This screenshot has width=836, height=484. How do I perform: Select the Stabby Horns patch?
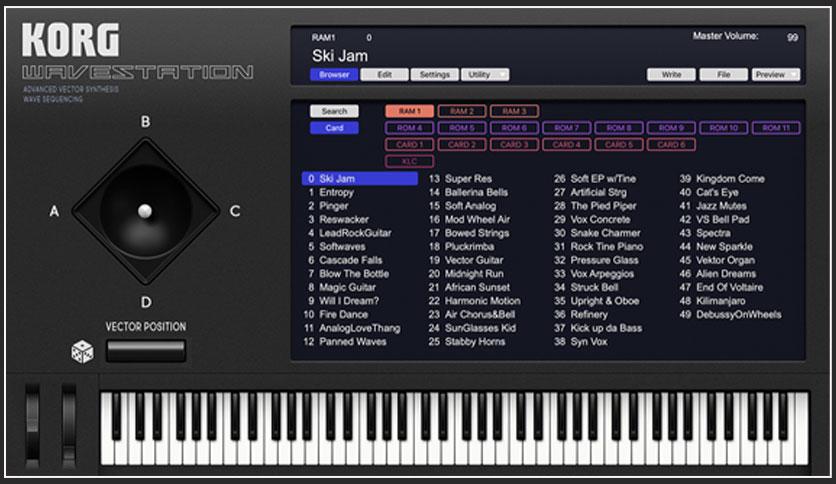tap(475, 342)
